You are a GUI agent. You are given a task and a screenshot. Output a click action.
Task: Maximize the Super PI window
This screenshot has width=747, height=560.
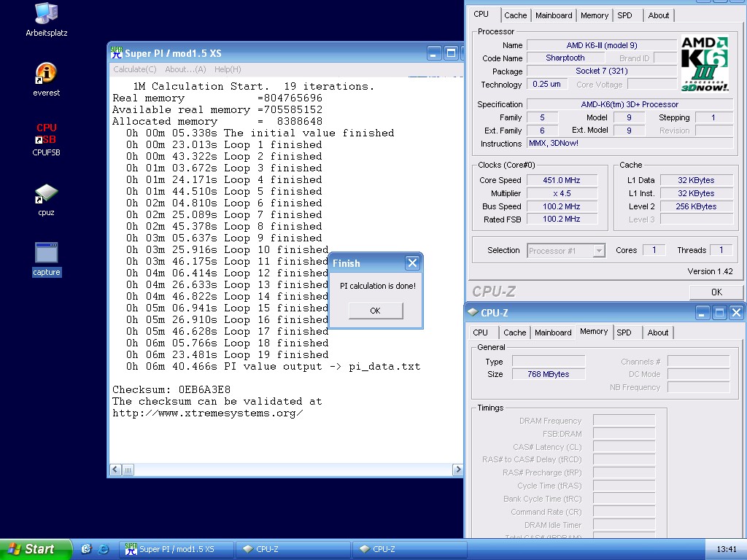click(x=451, y=52)
